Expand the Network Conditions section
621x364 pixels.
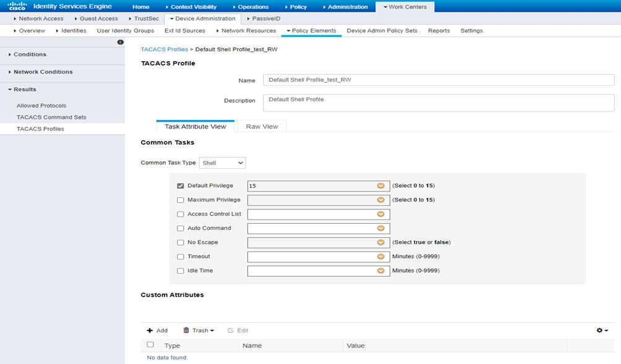point(43,72)
